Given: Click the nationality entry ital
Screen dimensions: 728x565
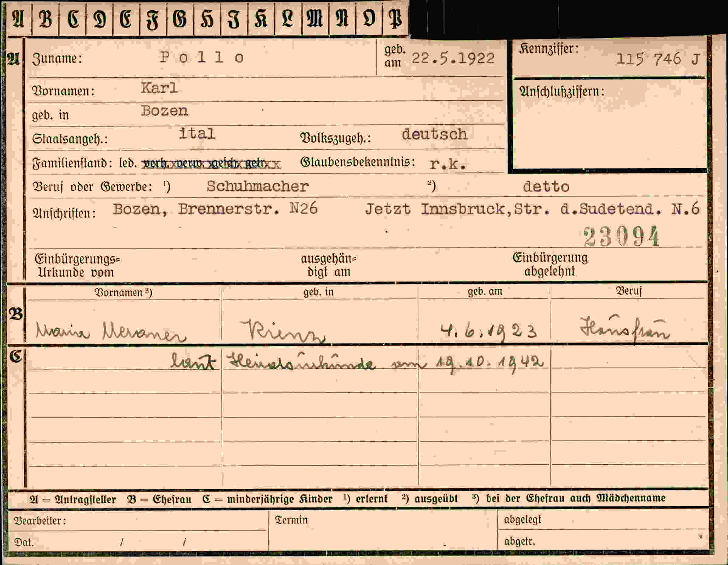Looking at the screenshot, I should point(197,134).
